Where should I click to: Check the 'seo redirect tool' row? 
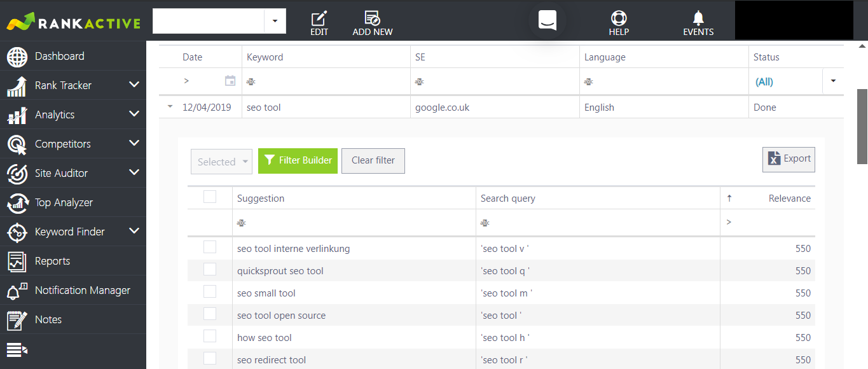pyautogui.click(x=210, y=358)
